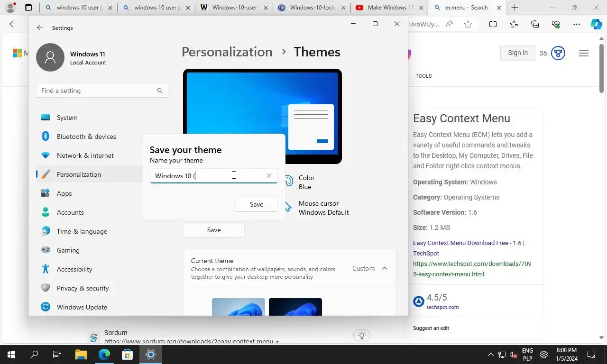Viewport: 607px width, 364px height.
Task: Open Edge Collections icon
Action: [535, 24]
